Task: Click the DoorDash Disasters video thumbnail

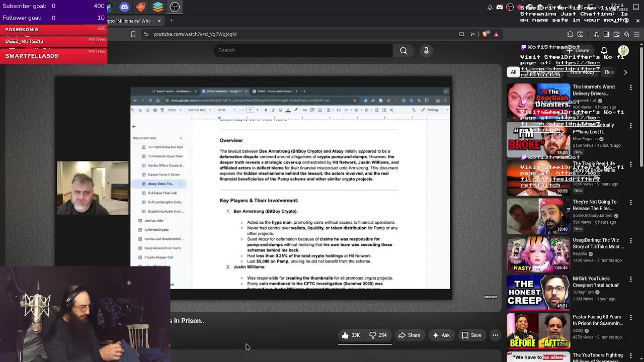Action: pyautogui.click(x=538, y=101)
